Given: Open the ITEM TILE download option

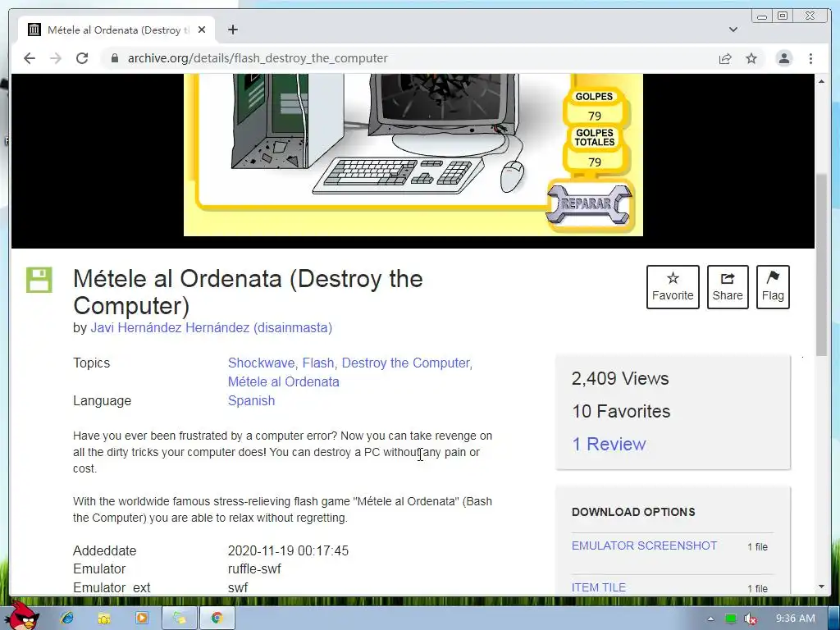Looking at the screenshot, I should point(598,587).
